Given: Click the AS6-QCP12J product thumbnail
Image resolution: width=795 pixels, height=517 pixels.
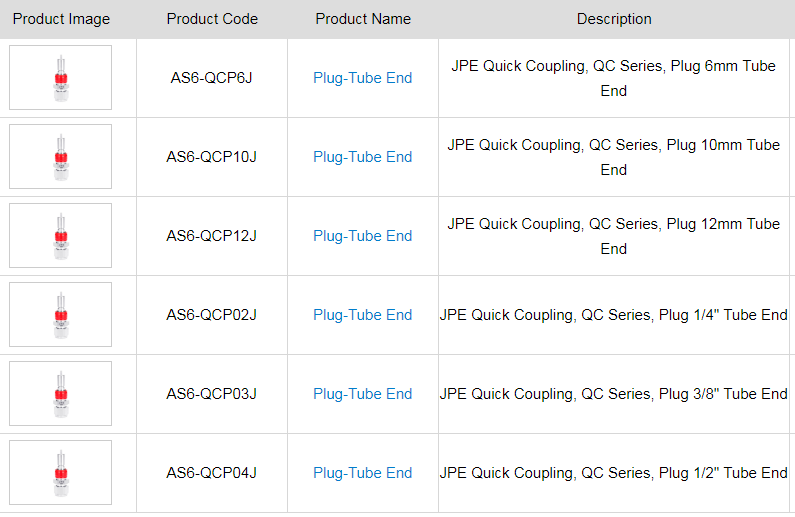Looking at the screenshot, I should (61, 236).
